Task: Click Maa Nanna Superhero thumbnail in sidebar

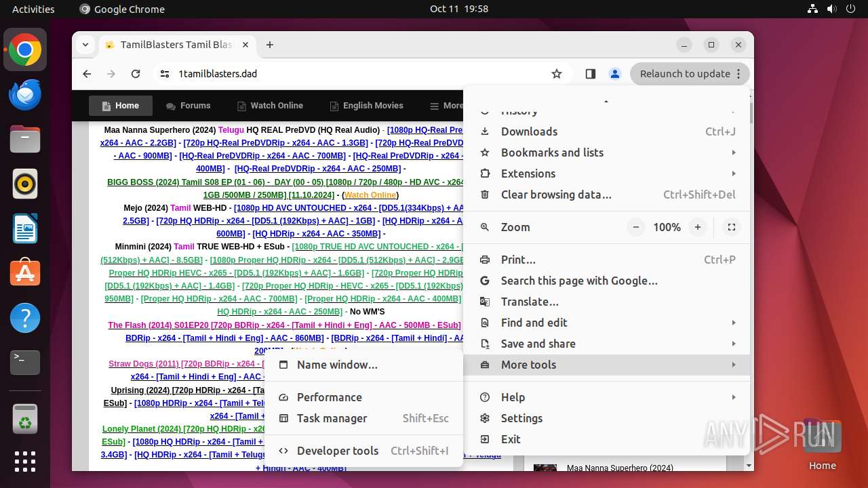Action: (545, 468)
